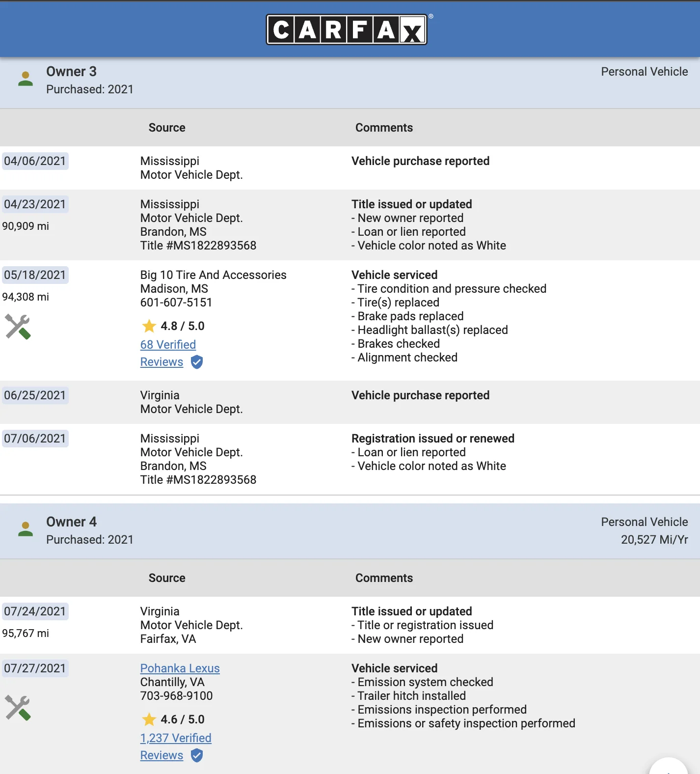Click the 4.6 / 5.0 rating text
Screen dimensions: 700x774
[x=183, y=719]
